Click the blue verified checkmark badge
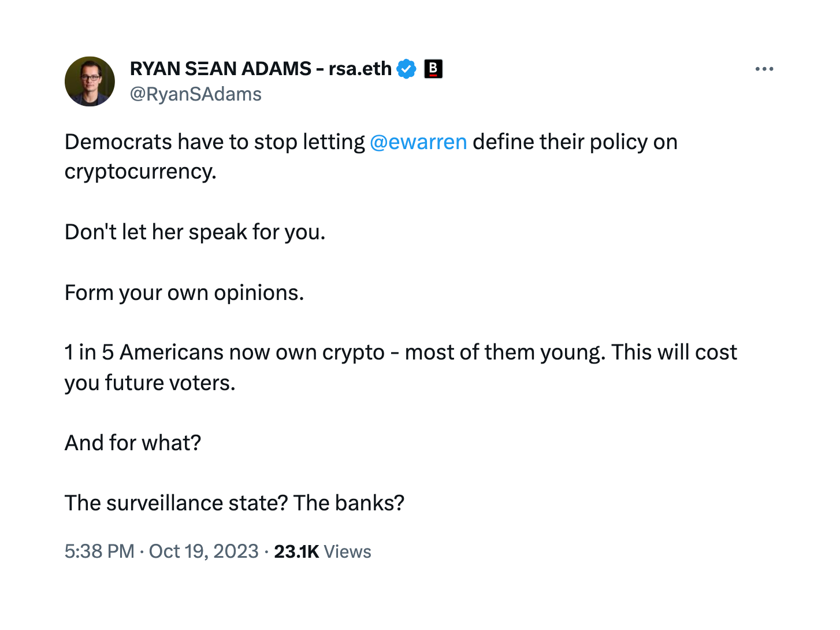Viewport: 840px width, 630px height. pos(407,69)
